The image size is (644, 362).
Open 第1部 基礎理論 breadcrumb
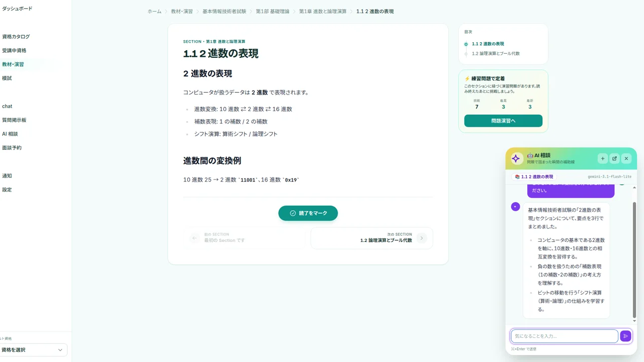[273, 11]
